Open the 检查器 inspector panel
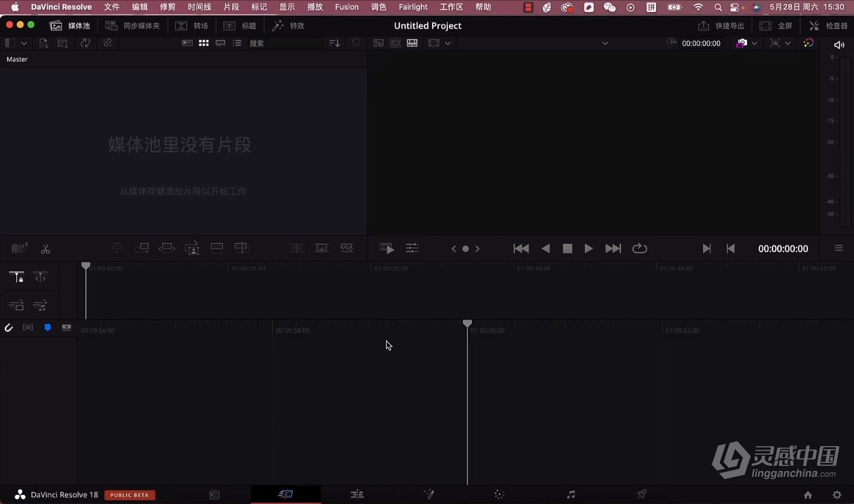 [x=829, y=26]
